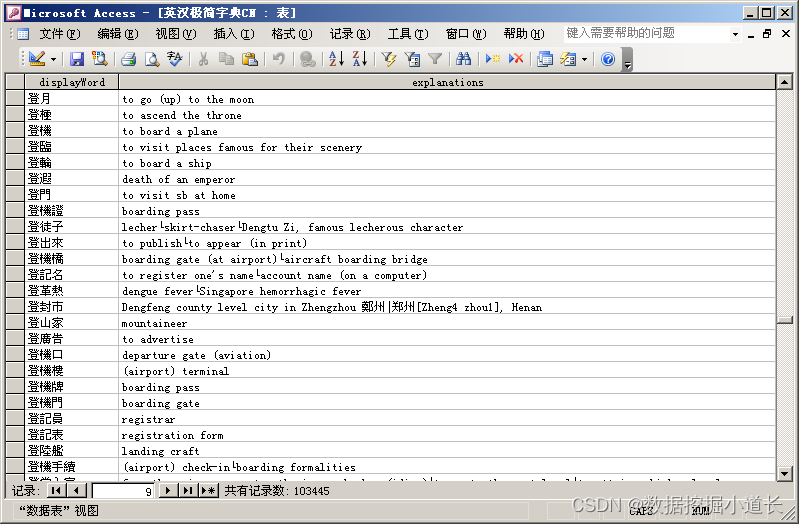Viewport: 799px width, 524px height.
Task: Open the 记录(R) menu
Action: tap(350, 34)
